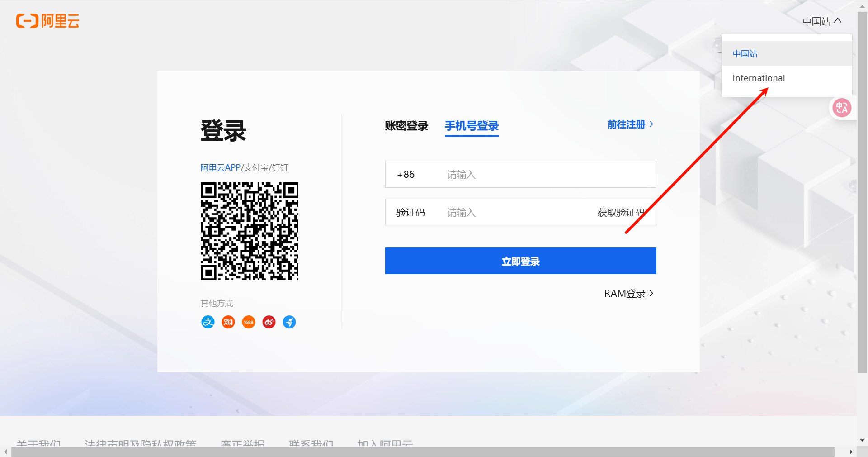868x457 pixels.
Task: Collapse the 中国站 site selector
Action: pyautogui.click(x=821, y=21)
